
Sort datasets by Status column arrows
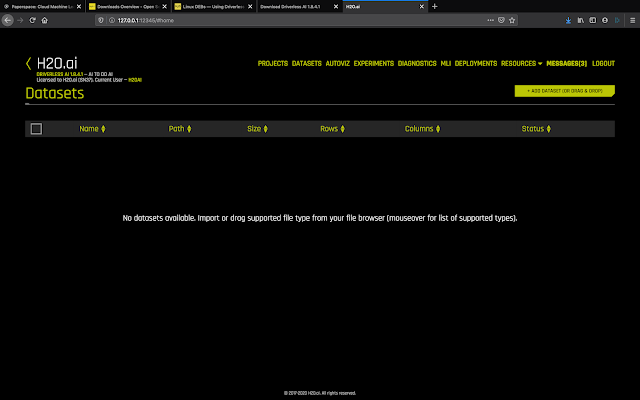tap(549, 129)
